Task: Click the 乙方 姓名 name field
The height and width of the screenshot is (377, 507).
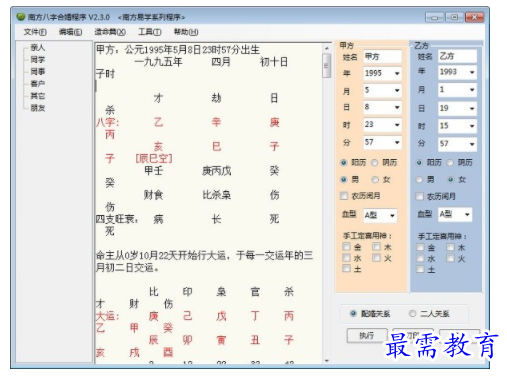Action: [x=457, y=56]
